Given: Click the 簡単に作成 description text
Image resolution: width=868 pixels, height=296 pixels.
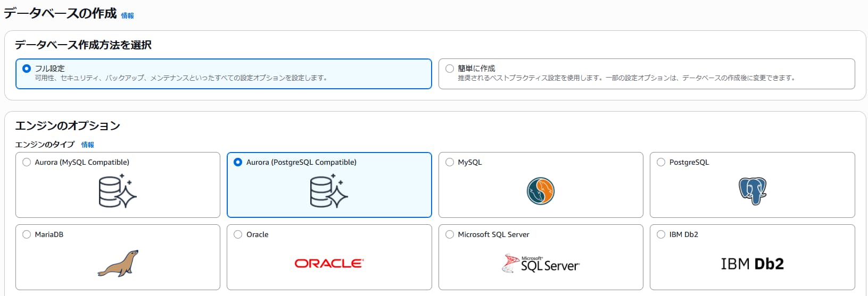Looking at the screenshot, I should 626,78.
